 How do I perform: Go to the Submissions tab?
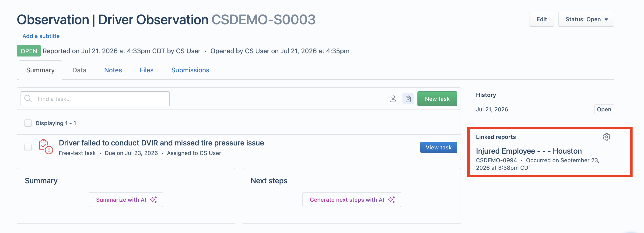[x=190, y=70]
